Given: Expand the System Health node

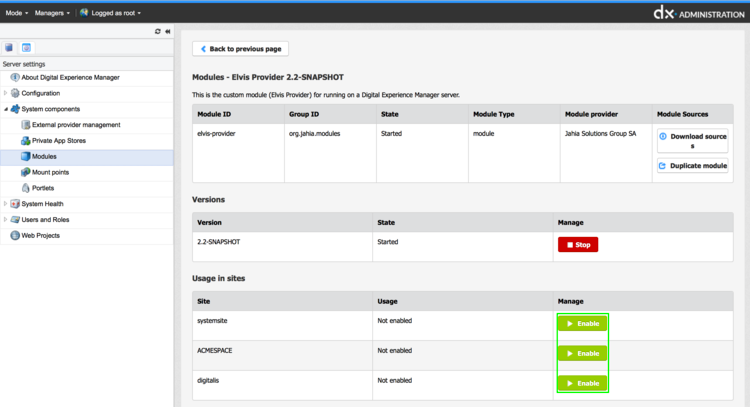Looking at the screenshot, I should click(x=5, y=204).
